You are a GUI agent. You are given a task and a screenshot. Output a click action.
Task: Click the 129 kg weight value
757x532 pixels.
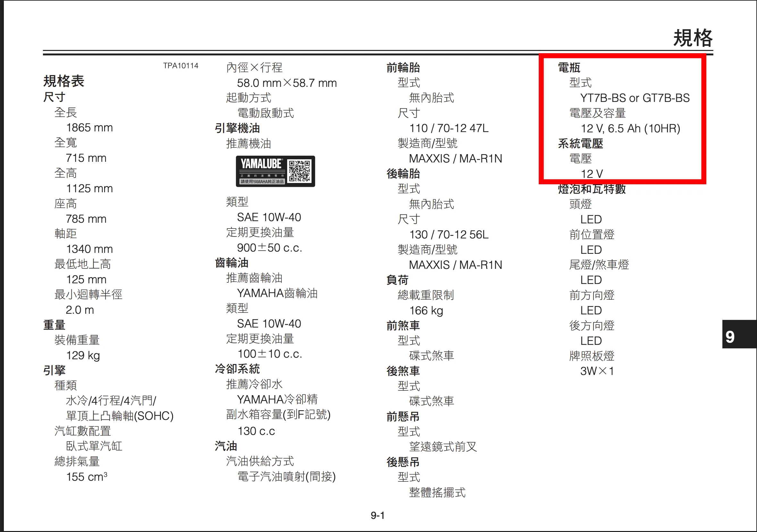click(83, 355)
